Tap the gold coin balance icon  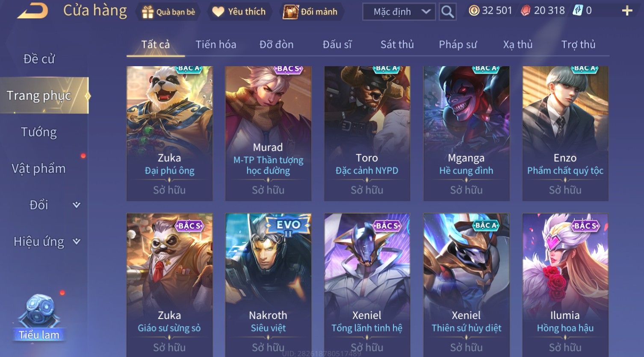tap(474, 11)
